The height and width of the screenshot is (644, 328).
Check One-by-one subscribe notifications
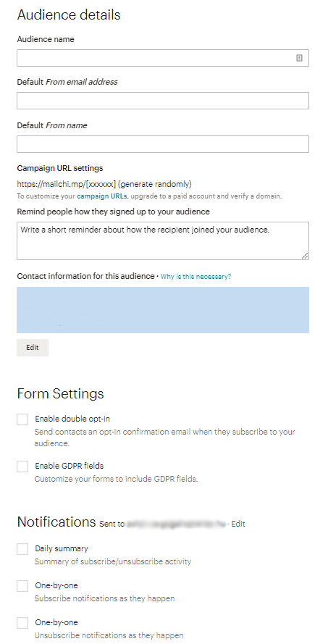[x=22, y=586]
